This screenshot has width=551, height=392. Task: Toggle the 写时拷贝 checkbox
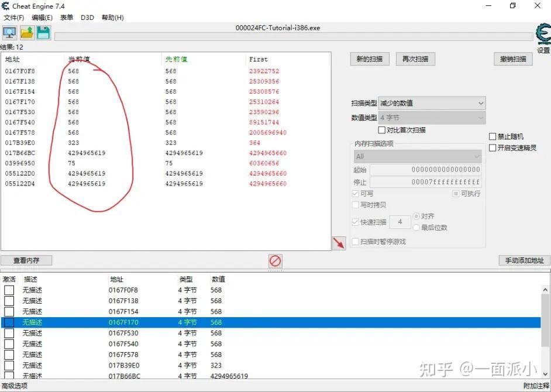click(355, 205)
